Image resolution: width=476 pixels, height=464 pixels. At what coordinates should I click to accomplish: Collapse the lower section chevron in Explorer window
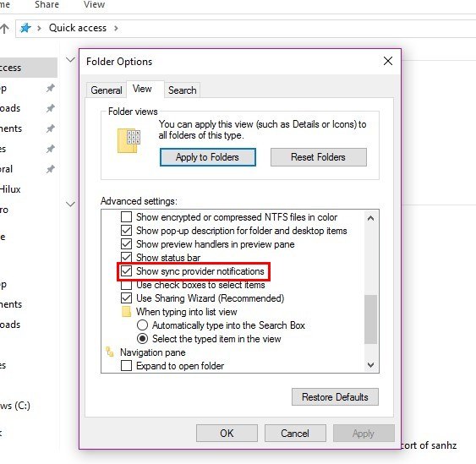[70, 204]
